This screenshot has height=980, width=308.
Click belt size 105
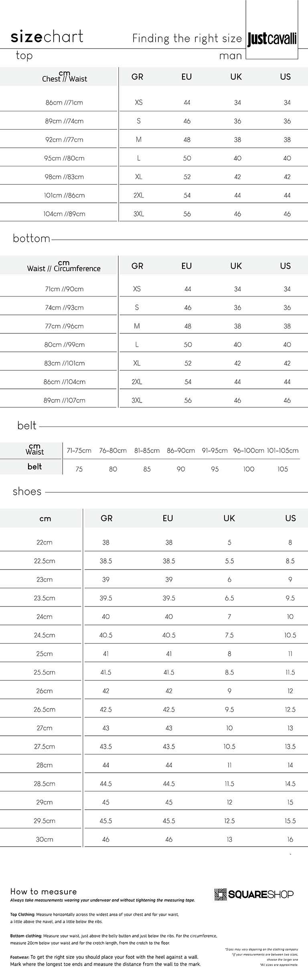pyautogui.click(x=283, y=469)
